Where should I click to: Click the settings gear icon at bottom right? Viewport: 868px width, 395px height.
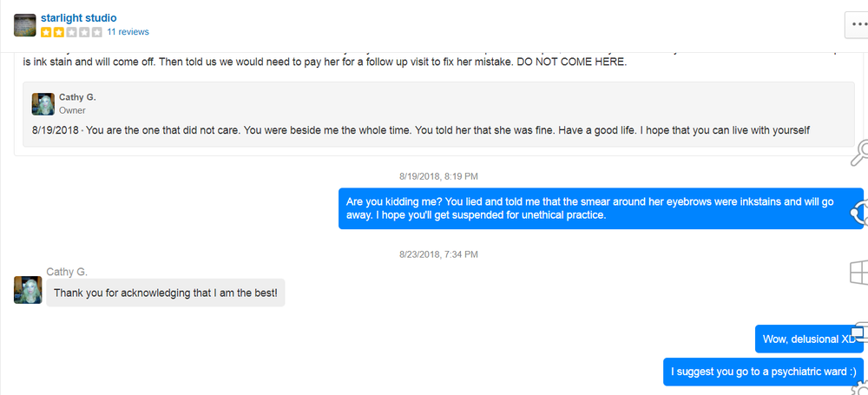[x=861, y=387]
